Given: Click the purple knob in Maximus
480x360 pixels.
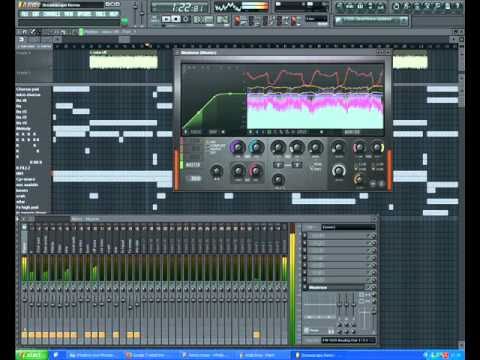Looking at the screenshot, I should (x=237, y=147).
